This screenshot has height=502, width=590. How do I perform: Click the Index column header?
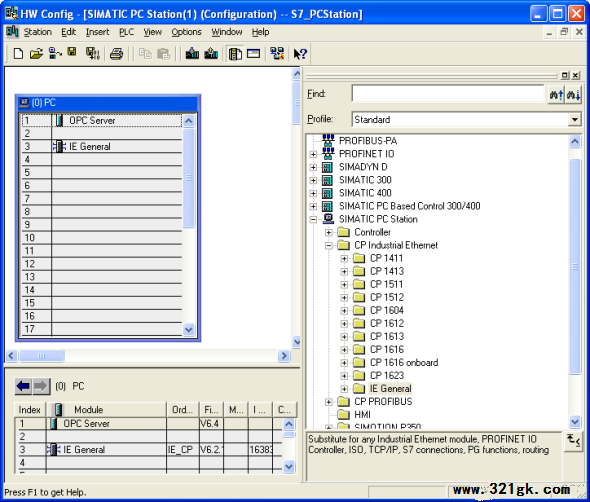pos(30,410)
